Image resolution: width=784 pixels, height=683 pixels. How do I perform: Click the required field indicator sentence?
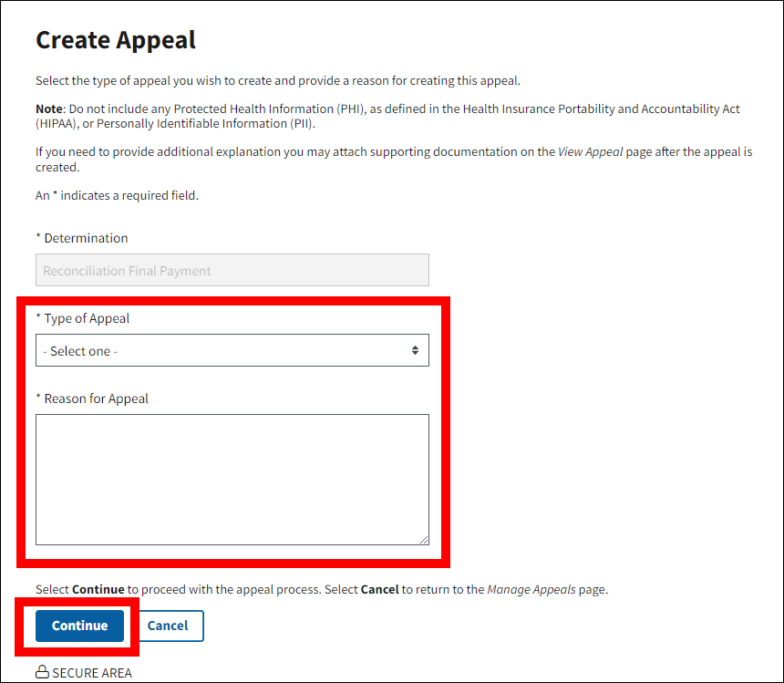[117, 195]
